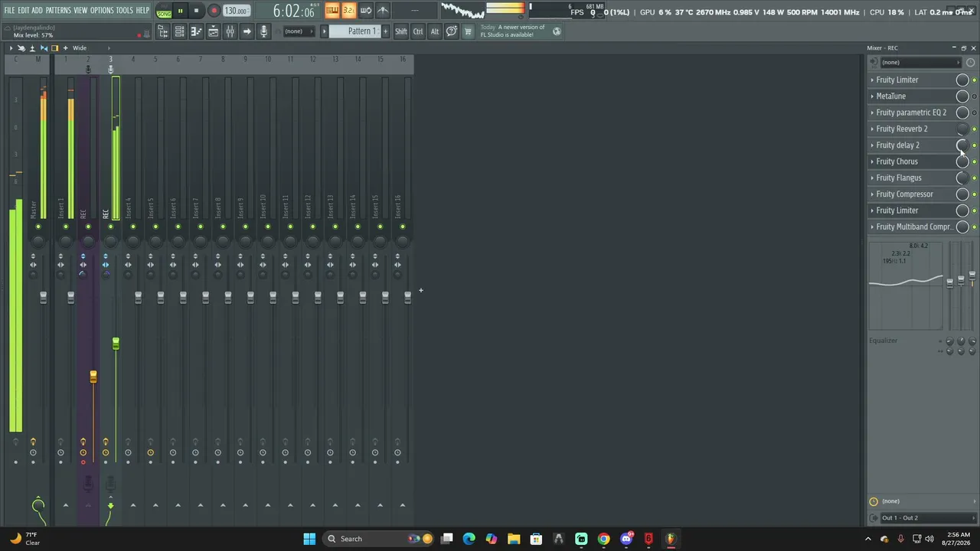Open the PATTERNS menu
Image resolution: width=980 pixels, height=551 pixels.
point(58,11)
